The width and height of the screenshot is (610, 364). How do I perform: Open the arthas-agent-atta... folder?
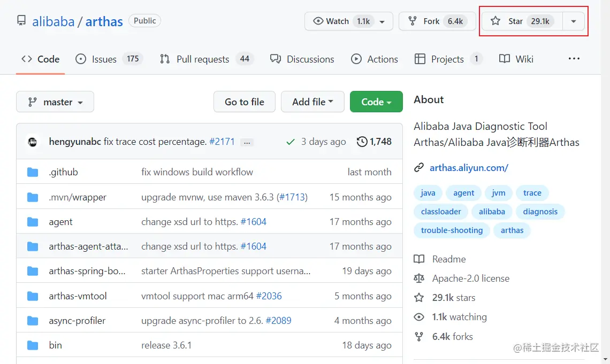click(x=88, y=246)
